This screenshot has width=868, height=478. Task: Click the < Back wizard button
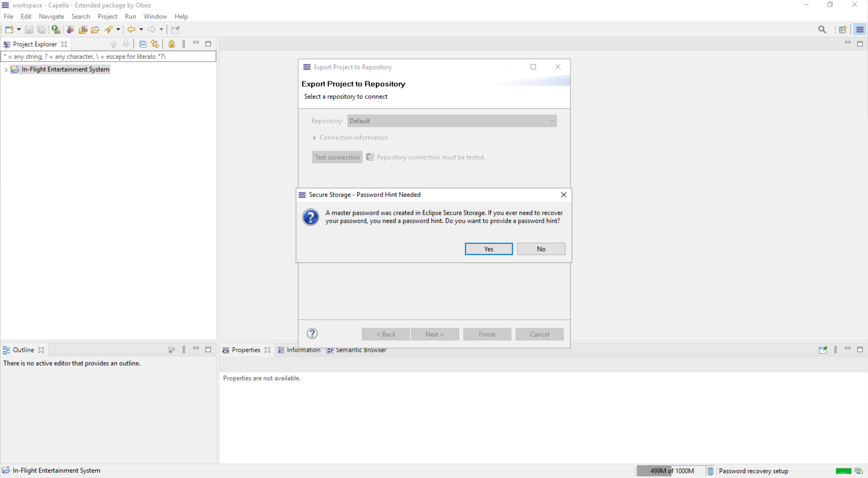386,334
